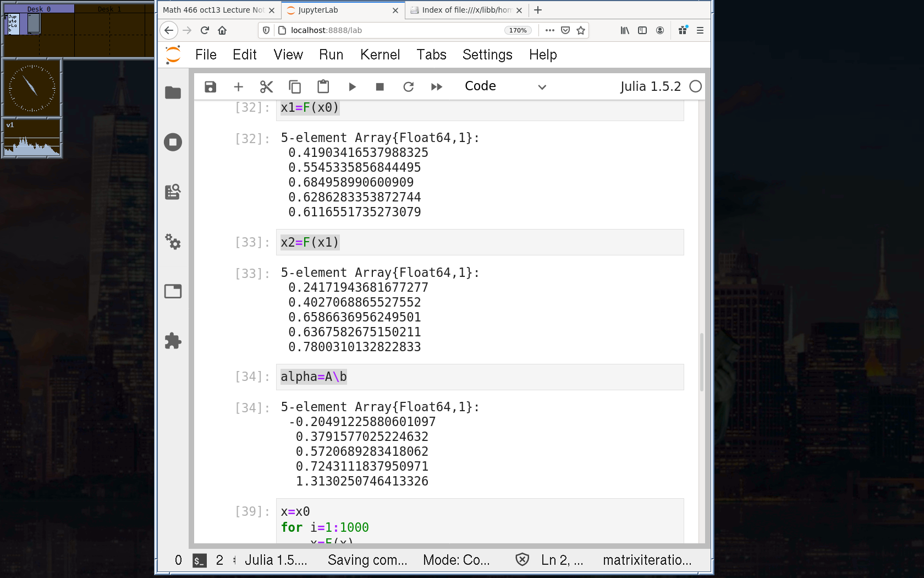Paste cells from the clipboard icon

point(323,87)
